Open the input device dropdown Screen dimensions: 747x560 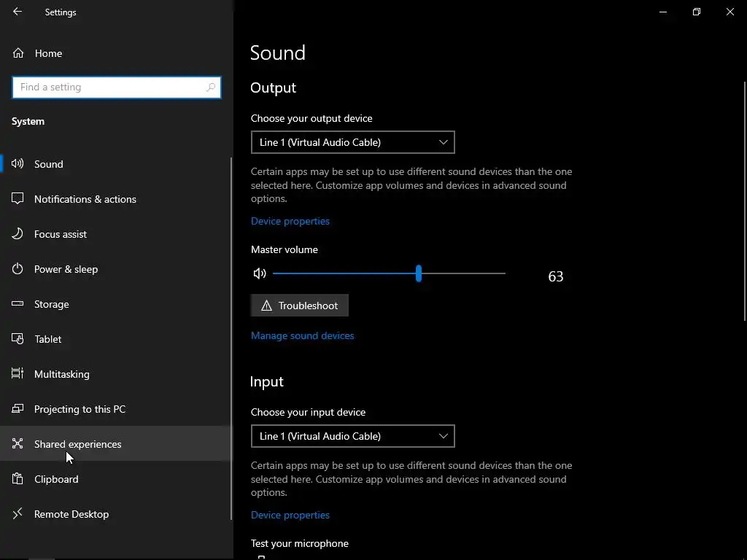pyautogui.click(x=352, y=436)
